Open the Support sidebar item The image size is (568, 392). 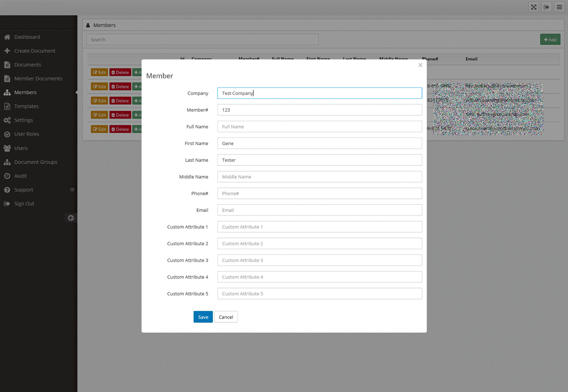[x=24, y=190]
